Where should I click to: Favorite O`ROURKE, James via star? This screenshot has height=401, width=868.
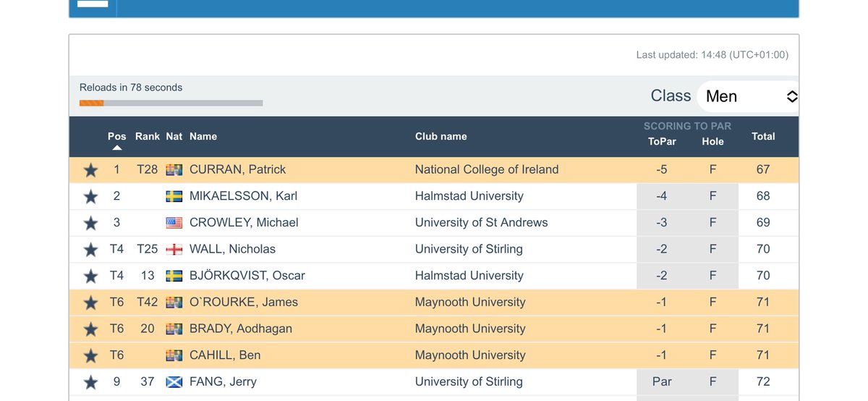click(90, 303)
